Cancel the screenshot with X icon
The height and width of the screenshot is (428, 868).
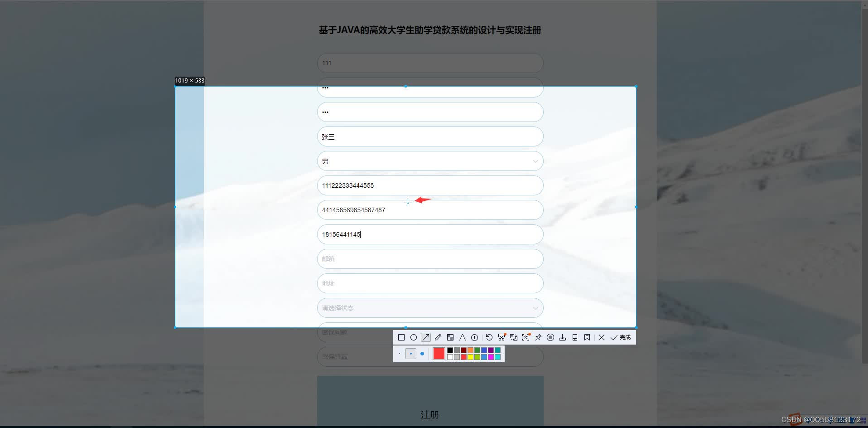tap(602, 337)
